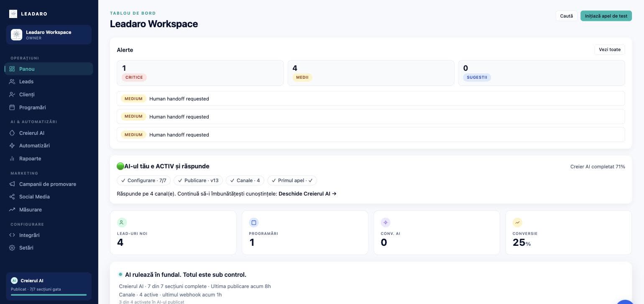The height and width of the screenshot is (304, 644).
Task: Click the Automatizări lightning icon
Action: tap(12, 146)
